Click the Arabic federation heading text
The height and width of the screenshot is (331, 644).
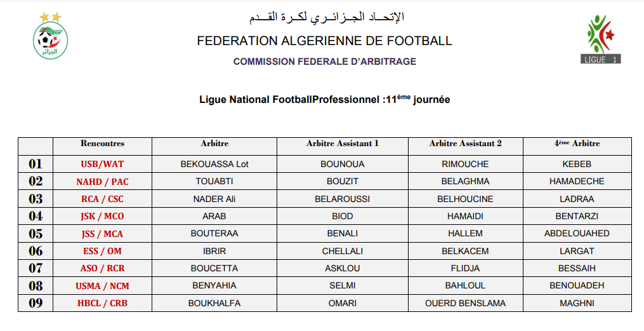coord(326,17)
